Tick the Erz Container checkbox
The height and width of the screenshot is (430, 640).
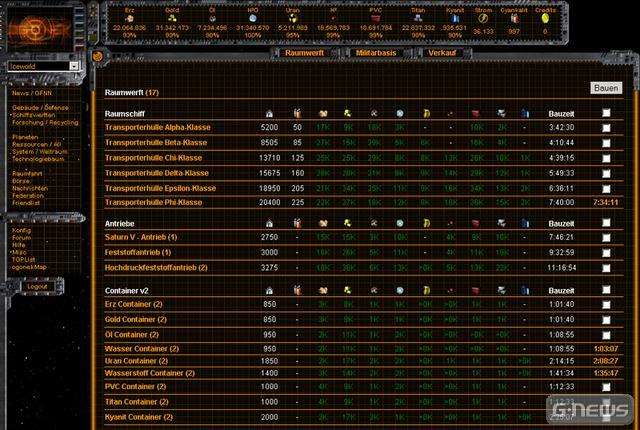(x=607, y=305)
